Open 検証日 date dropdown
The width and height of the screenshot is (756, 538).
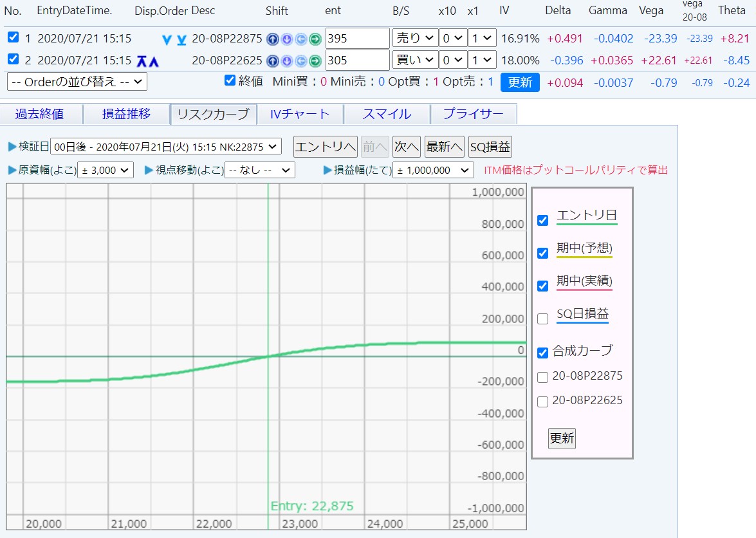166,147
